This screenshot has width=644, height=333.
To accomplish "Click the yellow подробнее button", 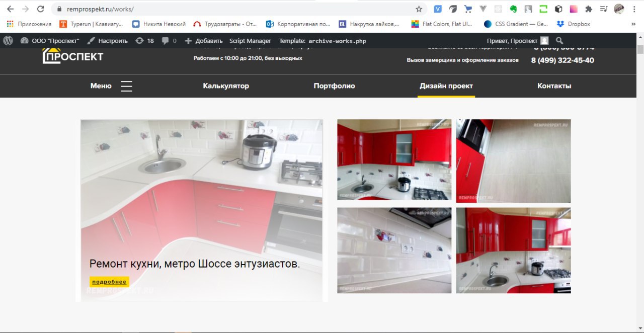I will pyautogui.click(x=109, y=282).
